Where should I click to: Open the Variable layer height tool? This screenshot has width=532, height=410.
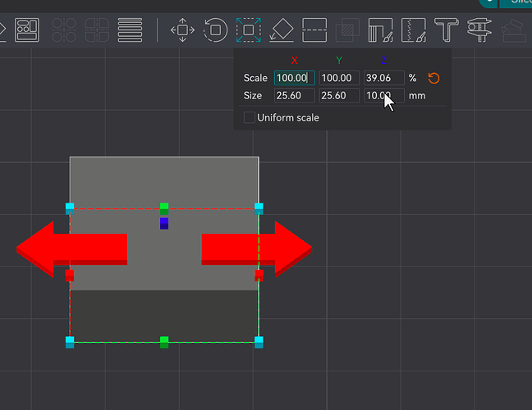[x=130, y=30]
